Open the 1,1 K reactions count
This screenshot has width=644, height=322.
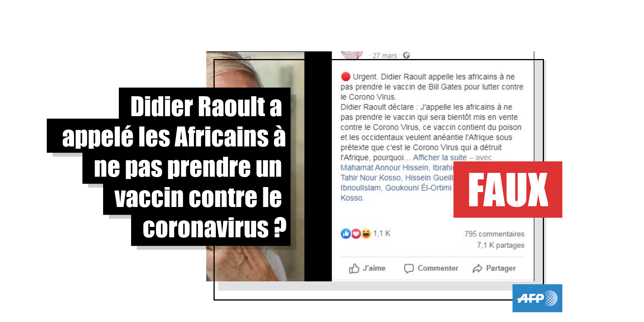coord(382,233)
